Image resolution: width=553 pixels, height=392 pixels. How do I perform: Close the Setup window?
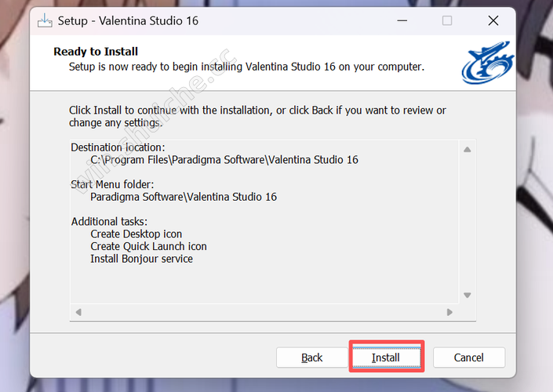pos(493,20)
